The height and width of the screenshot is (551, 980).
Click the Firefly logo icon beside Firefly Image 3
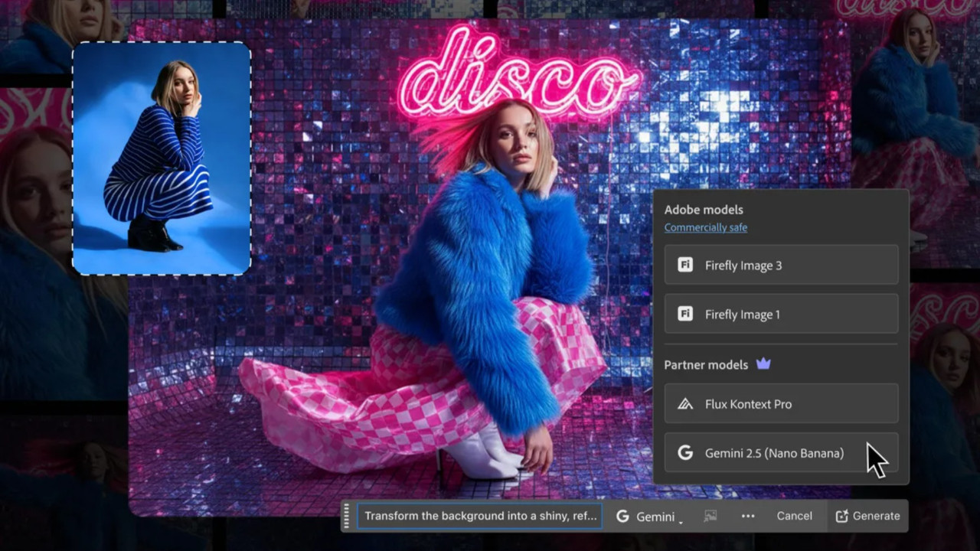[x=685, y=265]
